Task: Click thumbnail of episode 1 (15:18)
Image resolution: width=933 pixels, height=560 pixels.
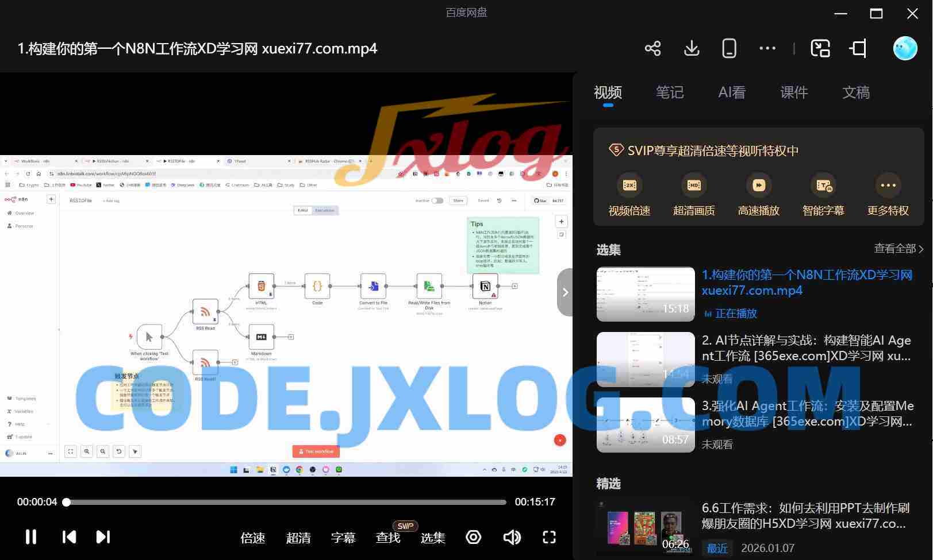Action: 646,294
